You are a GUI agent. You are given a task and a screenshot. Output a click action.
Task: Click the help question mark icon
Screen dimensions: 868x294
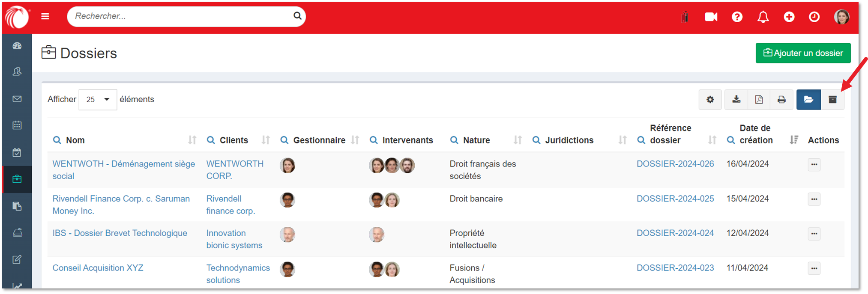coord(737,17)
